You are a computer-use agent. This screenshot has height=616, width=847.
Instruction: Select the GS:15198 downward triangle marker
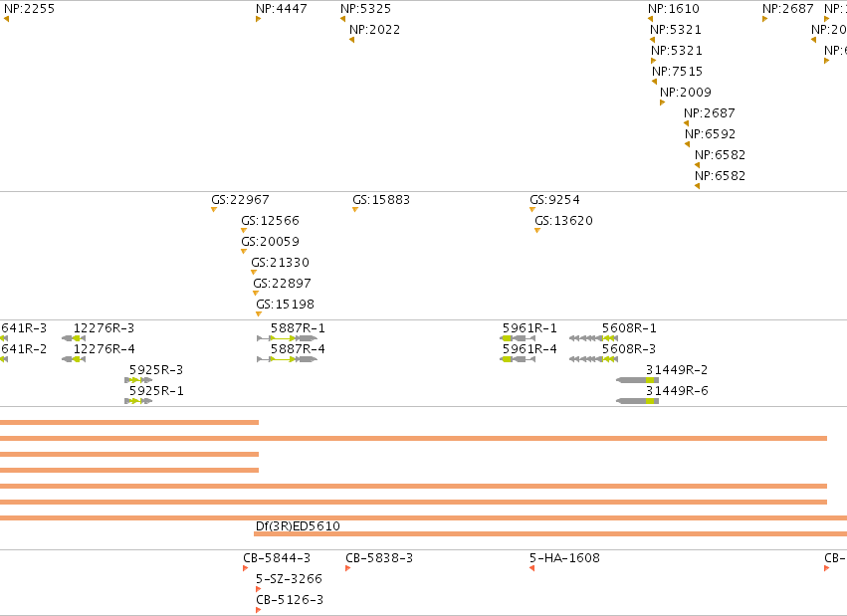[x=259, y=314]
